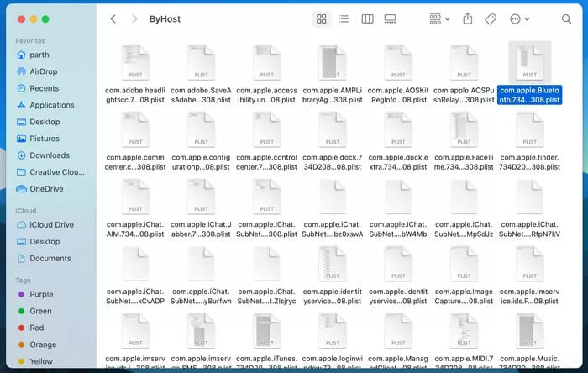Select com.apple.controlcenter plist file icon
Screen dimensions: 588x373
coord(266,129)
